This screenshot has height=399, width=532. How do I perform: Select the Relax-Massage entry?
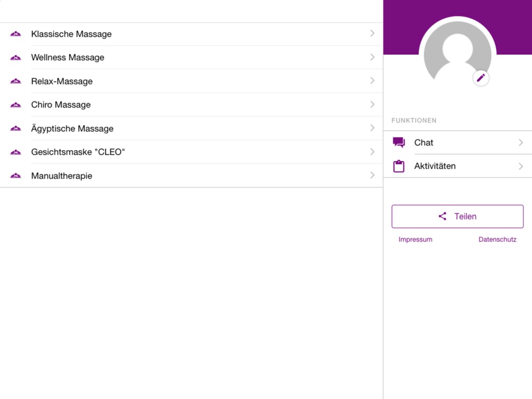pyautogui.click(x=192, y=81)
